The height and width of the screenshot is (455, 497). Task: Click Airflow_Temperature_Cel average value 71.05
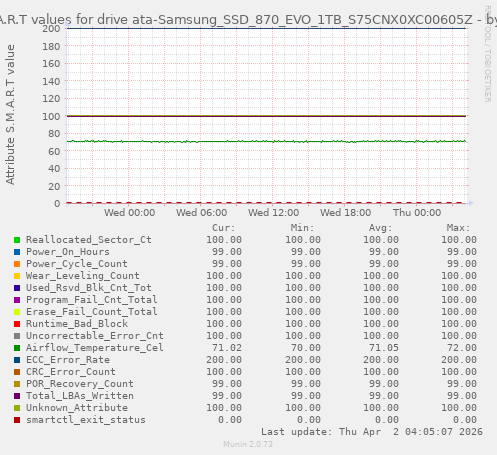pyautogui.click(x=384, y=348)
